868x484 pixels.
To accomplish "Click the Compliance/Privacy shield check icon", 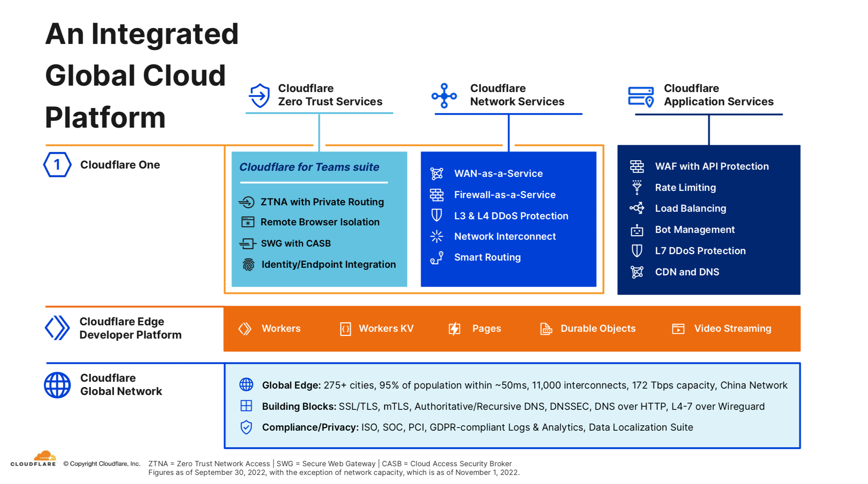I will [246, 427].
